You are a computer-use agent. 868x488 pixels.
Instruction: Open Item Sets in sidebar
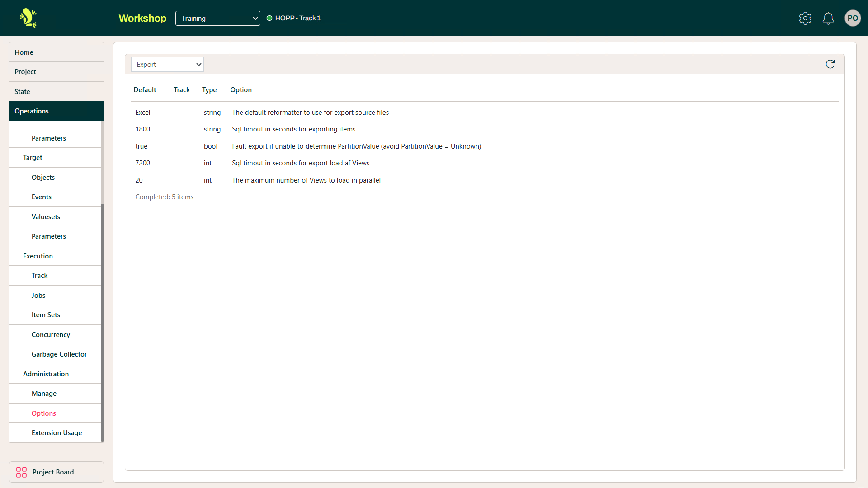[46, 315]
